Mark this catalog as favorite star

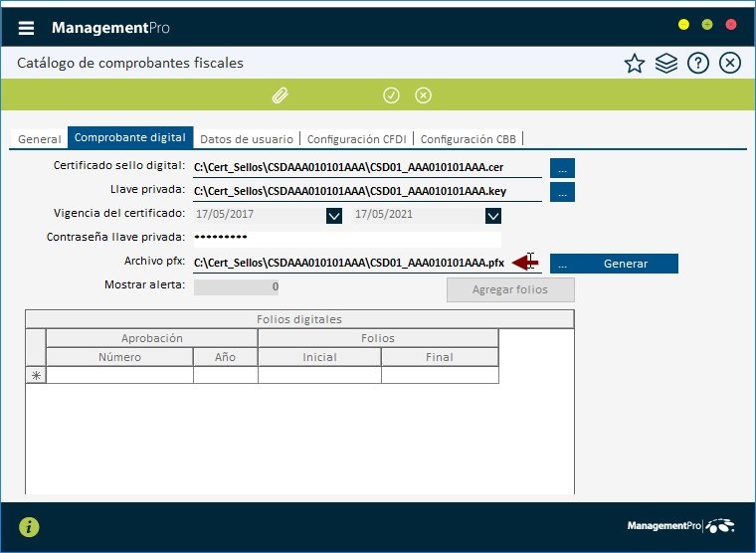[634, 64]
